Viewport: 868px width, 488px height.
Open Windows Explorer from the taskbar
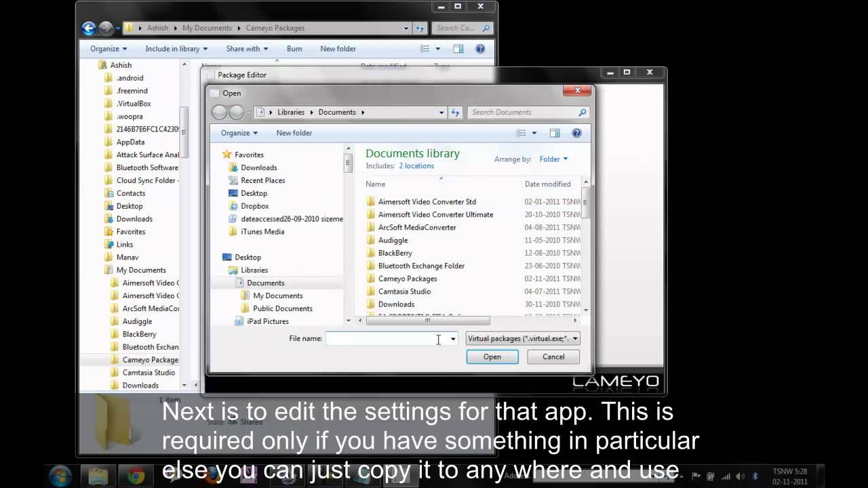[x=98, y=476]
